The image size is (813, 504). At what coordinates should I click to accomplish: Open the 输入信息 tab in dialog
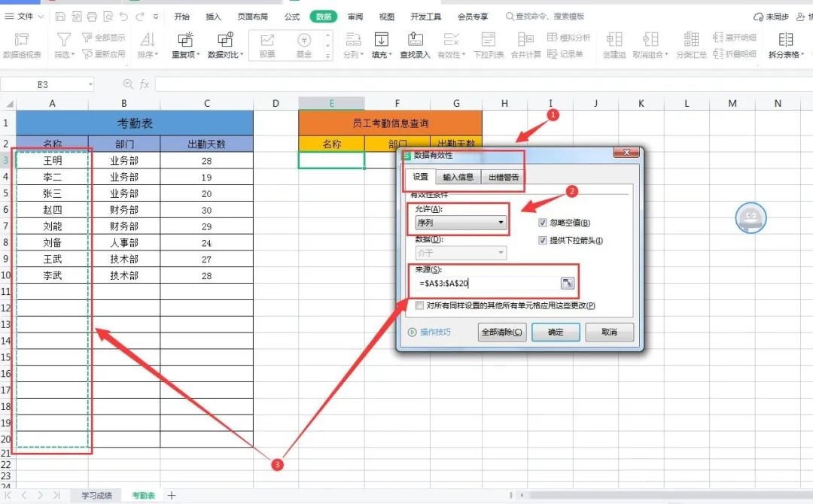[458, 177]
